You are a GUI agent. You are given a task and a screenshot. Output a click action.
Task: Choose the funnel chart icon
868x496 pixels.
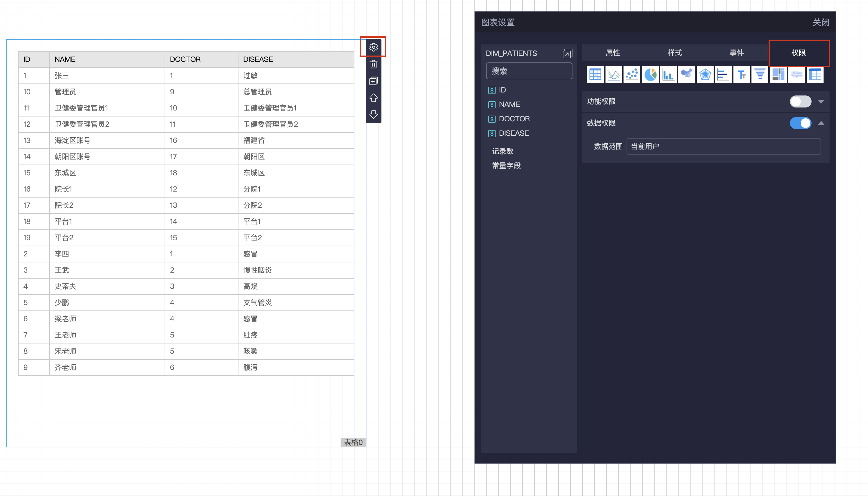click(x=760, y=74)
